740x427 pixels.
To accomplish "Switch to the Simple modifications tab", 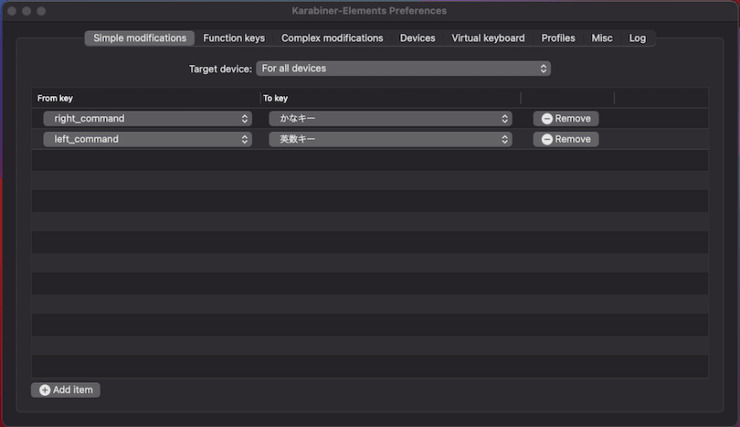I will point(140,38).
